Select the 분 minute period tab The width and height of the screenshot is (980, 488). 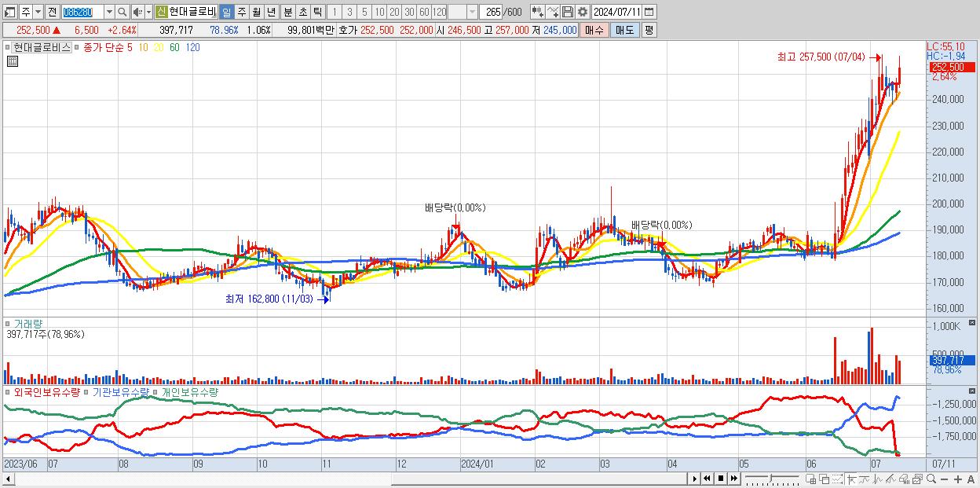287,12
